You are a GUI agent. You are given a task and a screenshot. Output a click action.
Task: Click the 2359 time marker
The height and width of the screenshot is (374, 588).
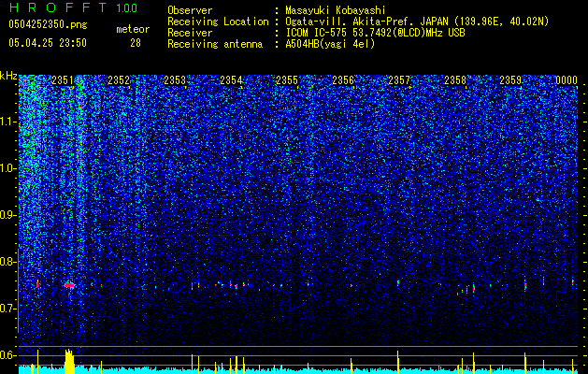[x=510, y=80]
